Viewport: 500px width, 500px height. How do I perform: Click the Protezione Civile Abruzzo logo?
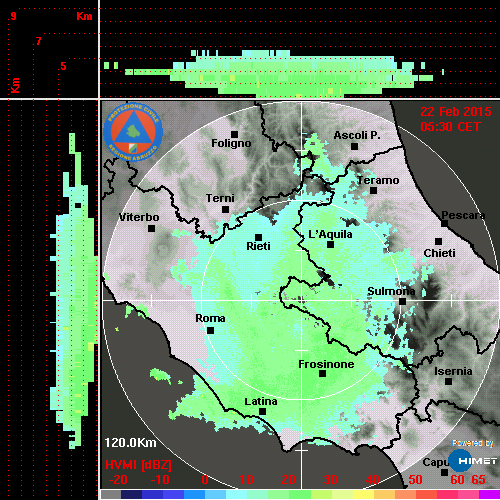(133, 132)
